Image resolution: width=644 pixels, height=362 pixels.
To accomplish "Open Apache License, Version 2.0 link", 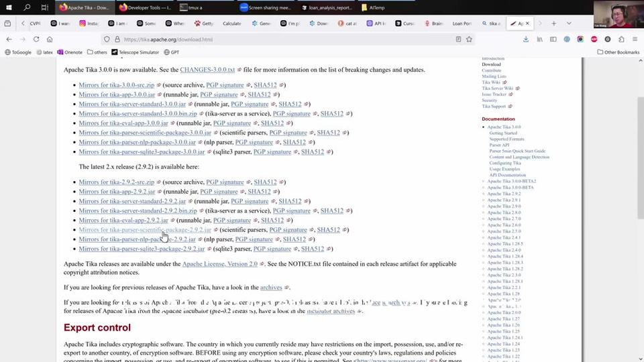I will click(x=220, y=264).
